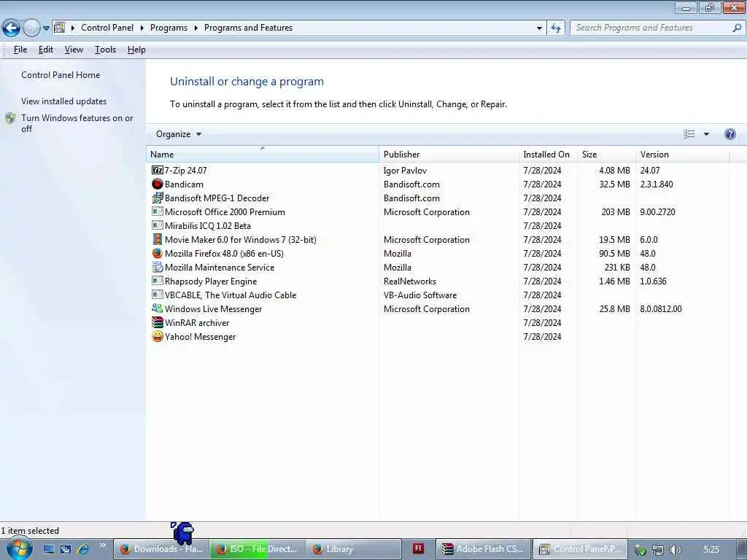Click the Windows Live Messenger icon
Image resolution: width=747 pixels, height=560 pixels.
(158, 308)
